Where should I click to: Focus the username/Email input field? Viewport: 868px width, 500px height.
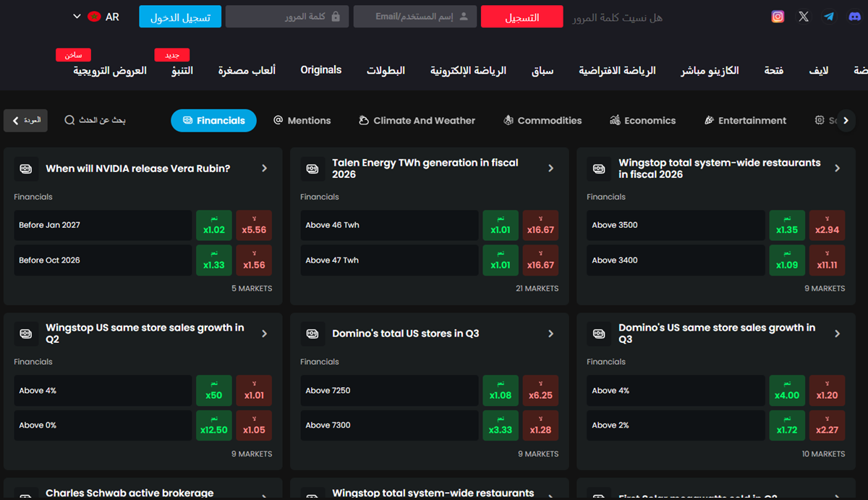(415, 17)
